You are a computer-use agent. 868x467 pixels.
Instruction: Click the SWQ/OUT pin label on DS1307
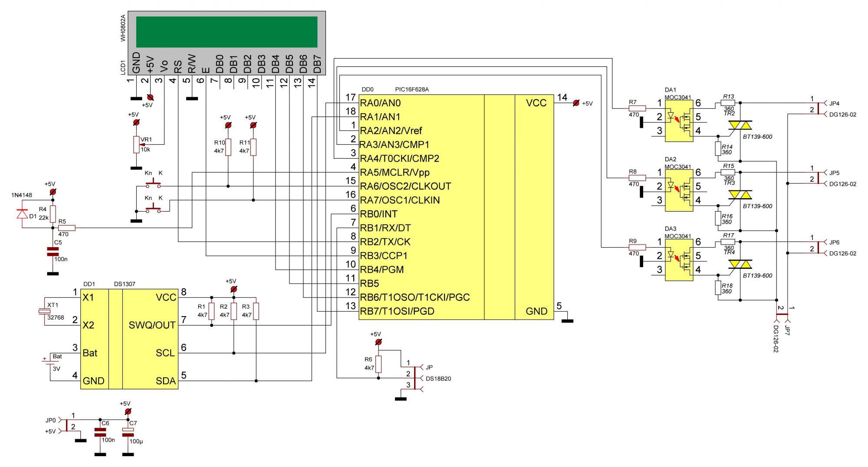[152, 325]
